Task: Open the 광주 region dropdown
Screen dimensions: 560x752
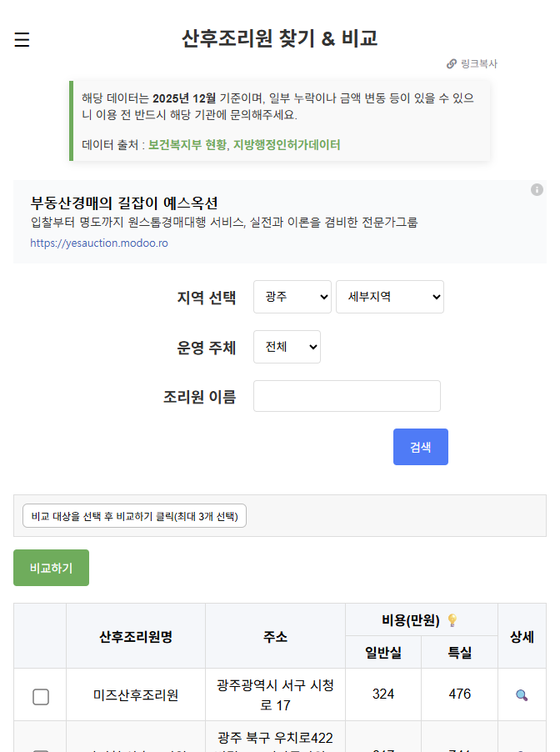Action: pos(292,297)
